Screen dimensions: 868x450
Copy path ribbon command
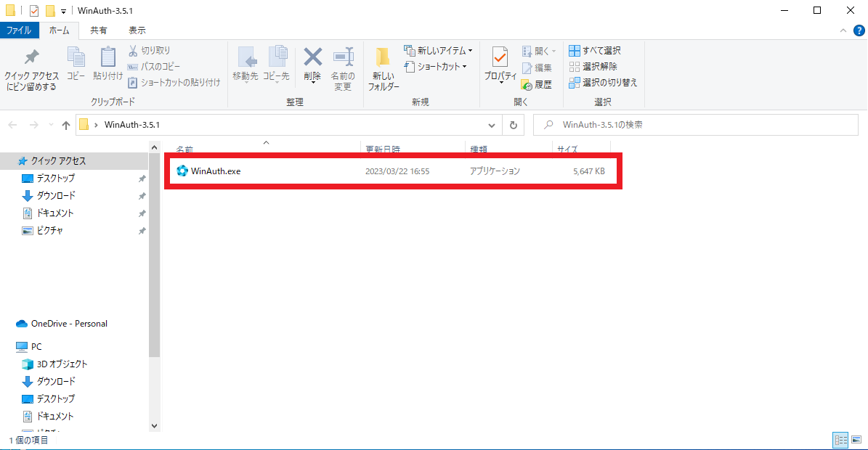point(154,66)
